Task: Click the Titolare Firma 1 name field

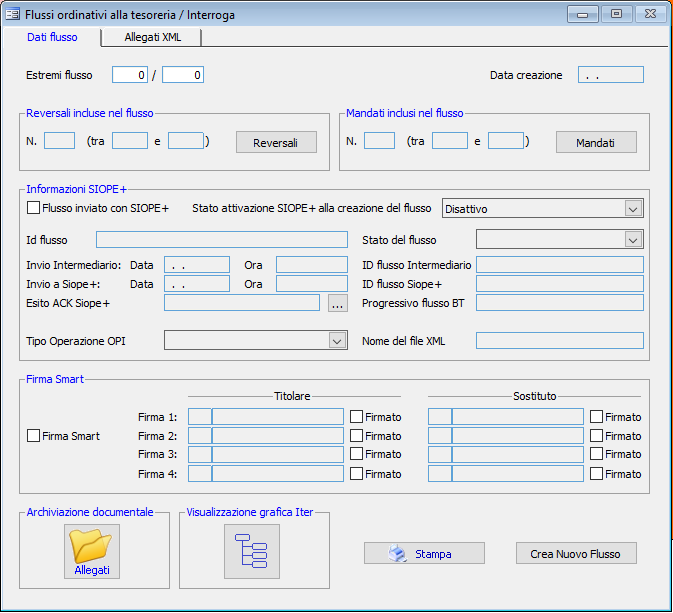Action: click(x=278, y=416)
